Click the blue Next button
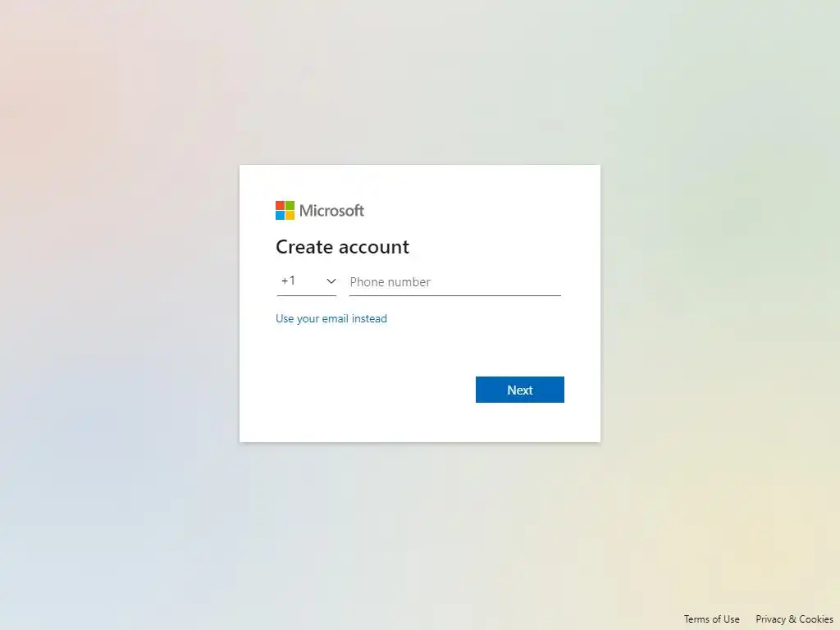840x630 pixels. pos(519,390)
